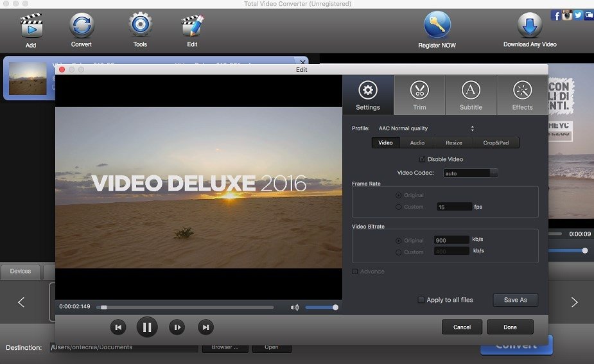Click the Download Any Video icon
Screen dimensions: 594x364
coord(530,25)
